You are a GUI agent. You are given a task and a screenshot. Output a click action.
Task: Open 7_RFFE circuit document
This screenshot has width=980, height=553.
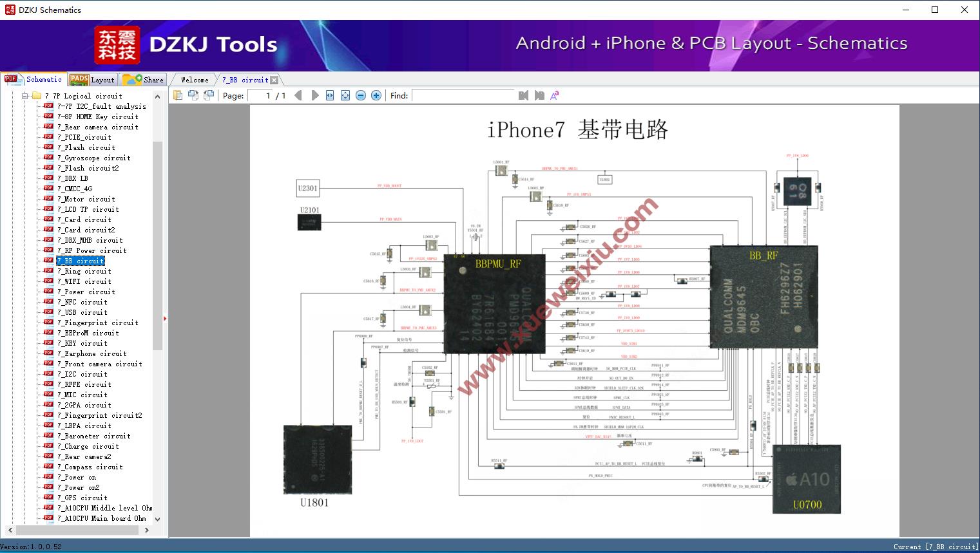pyautogui.click(x=84, y=384)
